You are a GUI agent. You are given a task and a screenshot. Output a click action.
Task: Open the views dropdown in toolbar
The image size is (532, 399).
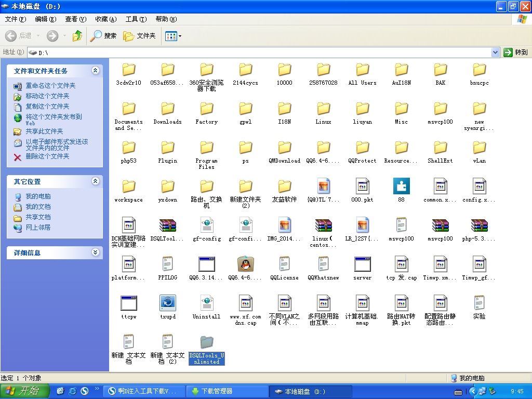173,36
